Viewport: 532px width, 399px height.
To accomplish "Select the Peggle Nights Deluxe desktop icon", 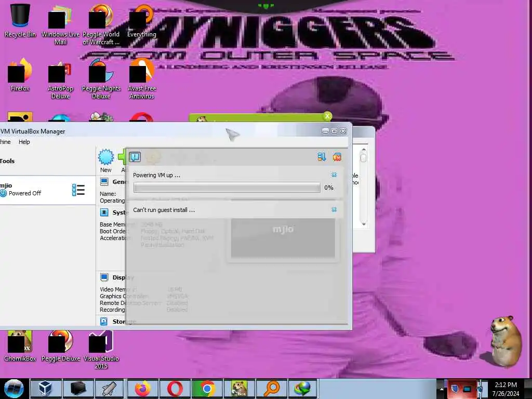I will (x=101, y=79).
